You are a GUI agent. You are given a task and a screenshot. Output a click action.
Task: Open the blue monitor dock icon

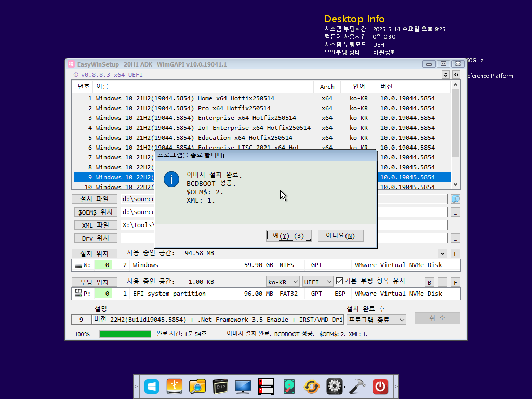point(243,387)
